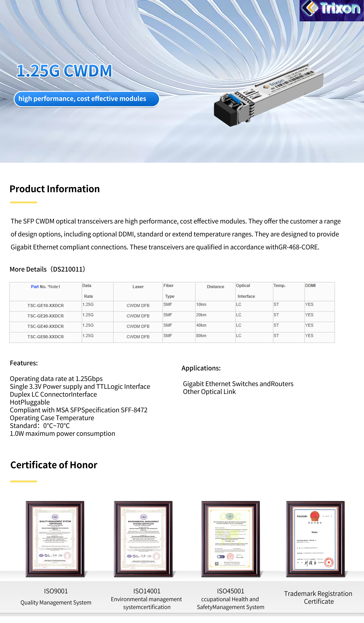This screenshot has height=623, width=364.
Task: Click the 'Distance' column header
Action: pos(215,287)
